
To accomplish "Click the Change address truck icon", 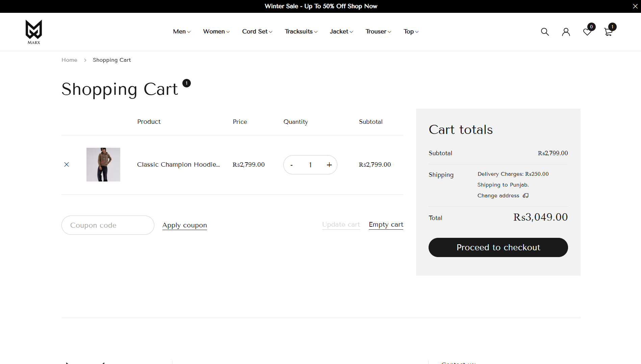I will pyautogui.click(x=525, y=196).
